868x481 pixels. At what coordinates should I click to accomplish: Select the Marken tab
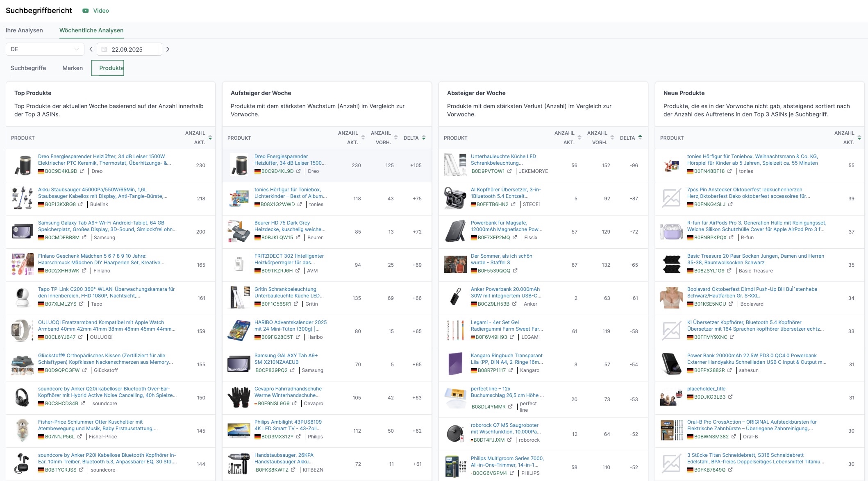73,68
